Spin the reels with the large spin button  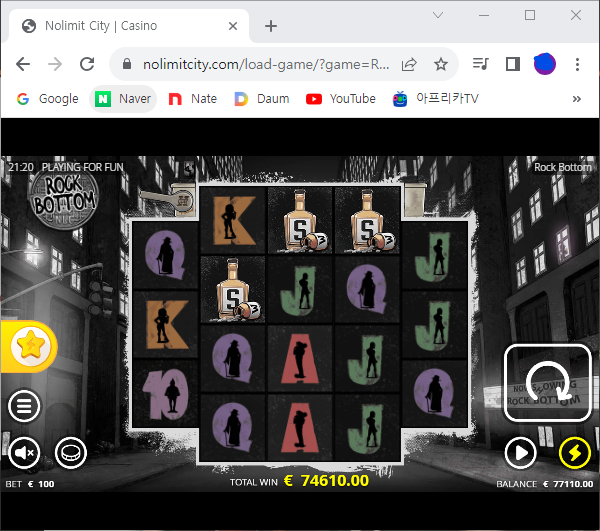click(548, 383)
